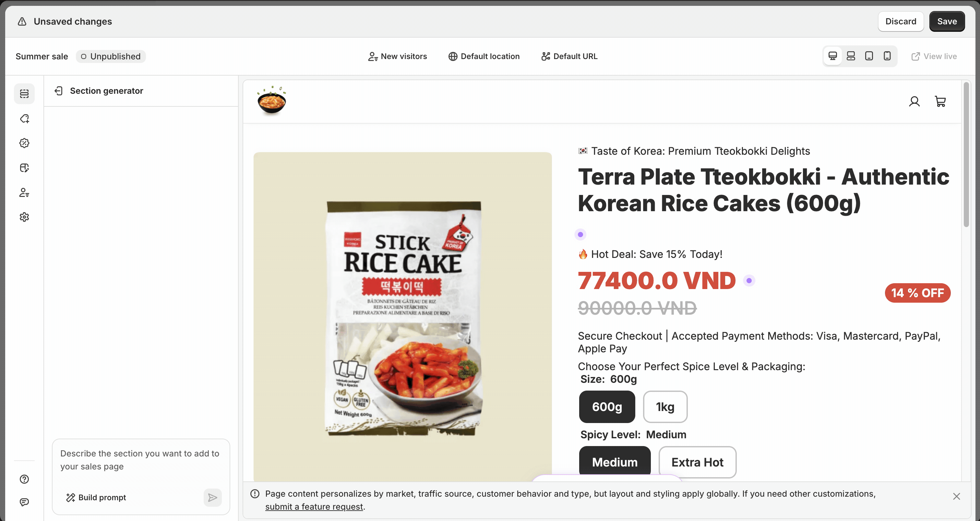Choose the 600g size option
The height and width of the screenshot is (521, 980).
tap(607, 406)
